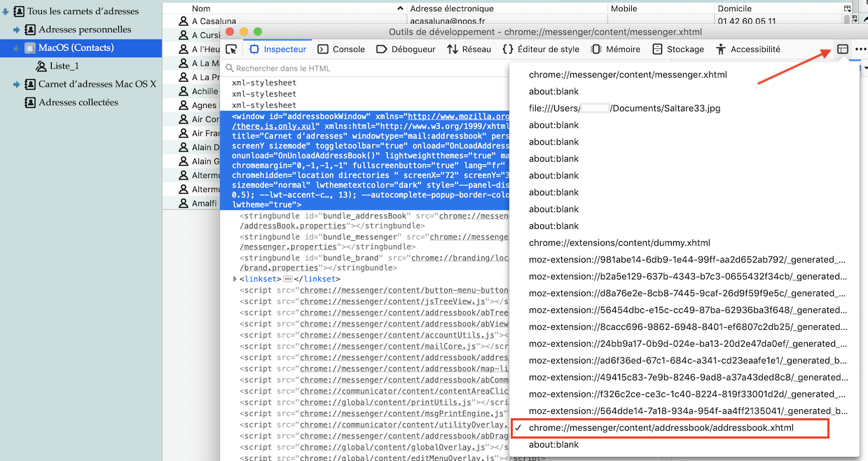Collapse Tous les carnets d'adresses tree
Viewport: 868px width, 461px height.
coord(6,11)
